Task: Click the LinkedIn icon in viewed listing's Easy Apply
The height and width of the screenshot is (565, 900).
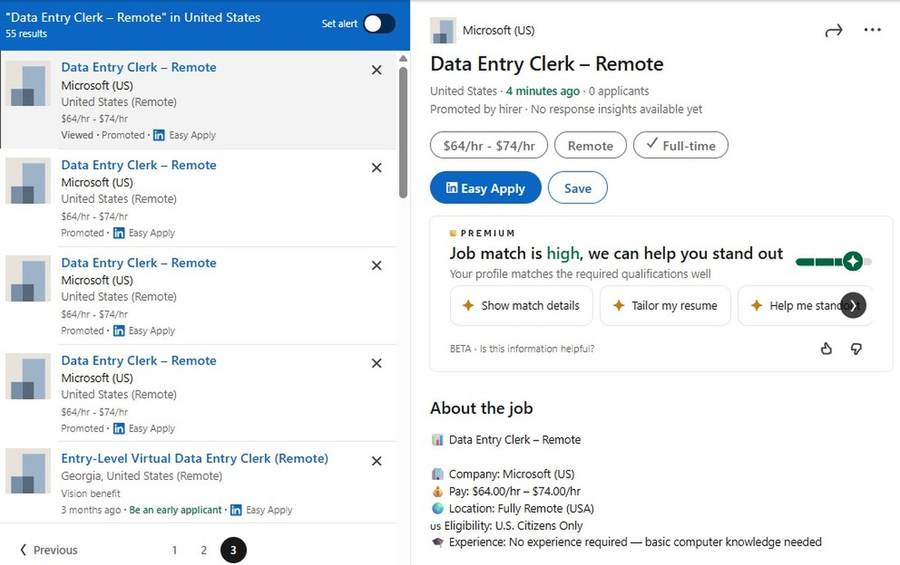Action: point(159,135)
